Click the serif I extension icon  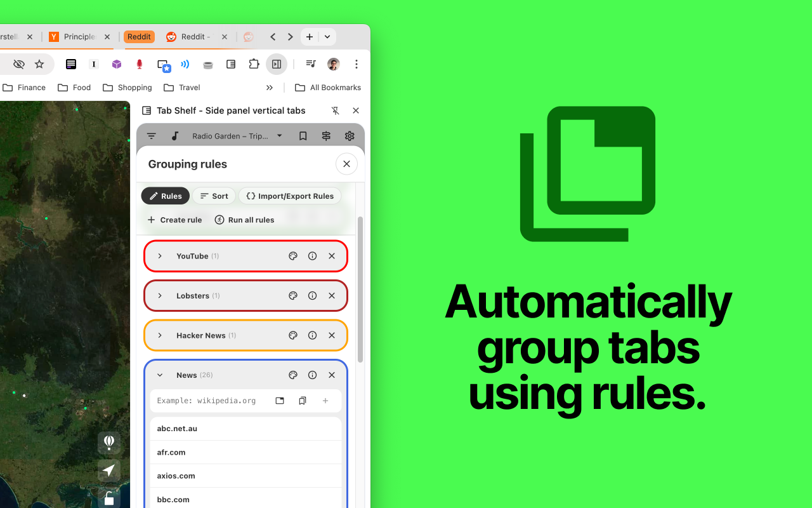tap(94, 64)
